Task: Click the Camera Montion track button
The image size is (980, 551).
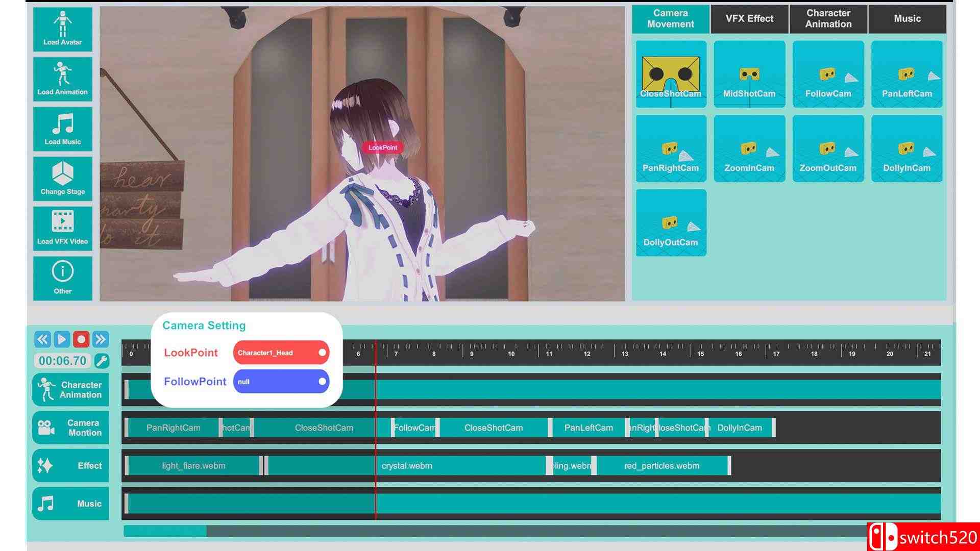Action: tap(71, 428)
